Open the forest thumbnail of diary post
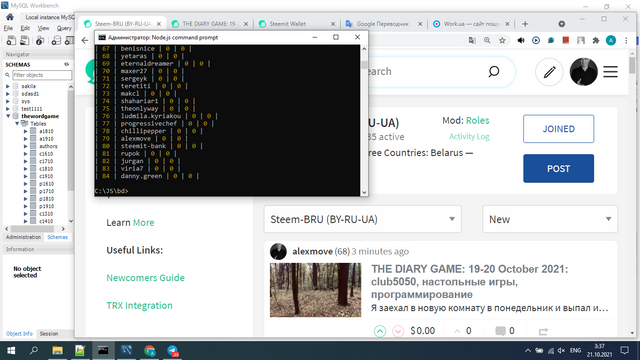 [x=315, y=290]
